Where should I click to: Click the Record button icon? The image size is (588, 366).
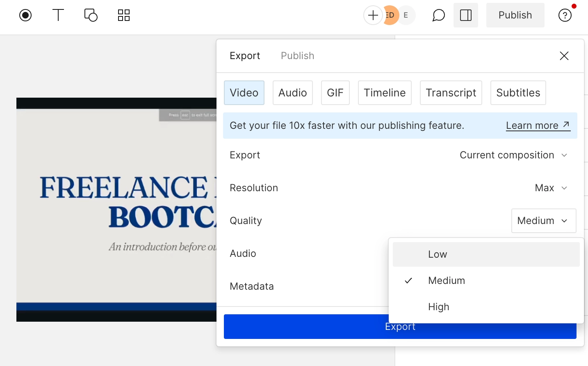[x=25, y=16]
